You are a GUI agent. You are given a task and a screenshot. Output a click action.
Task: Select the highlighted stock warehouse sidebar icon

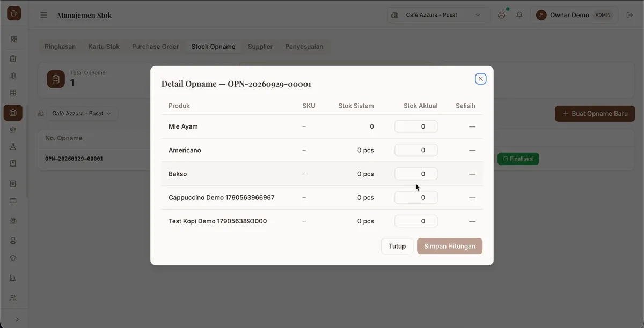pyautogui.click(x=13, y=113)
